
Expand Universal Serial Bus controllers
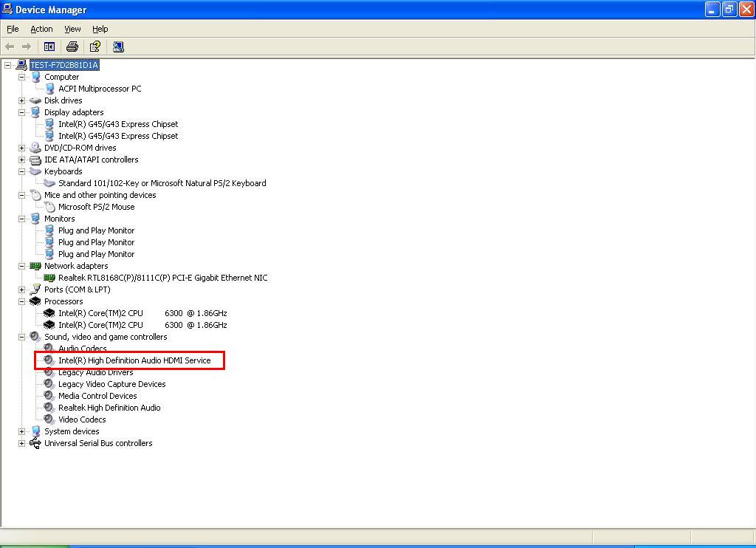[21, 443]
